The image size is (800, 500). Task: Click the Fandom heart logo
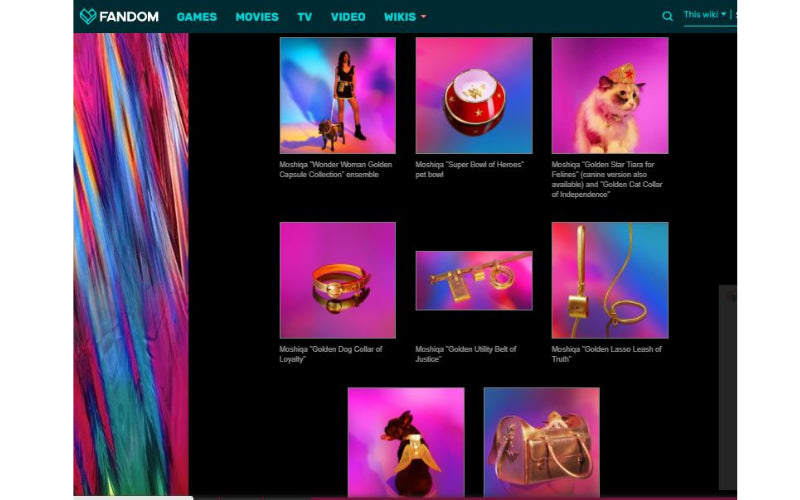89,16
